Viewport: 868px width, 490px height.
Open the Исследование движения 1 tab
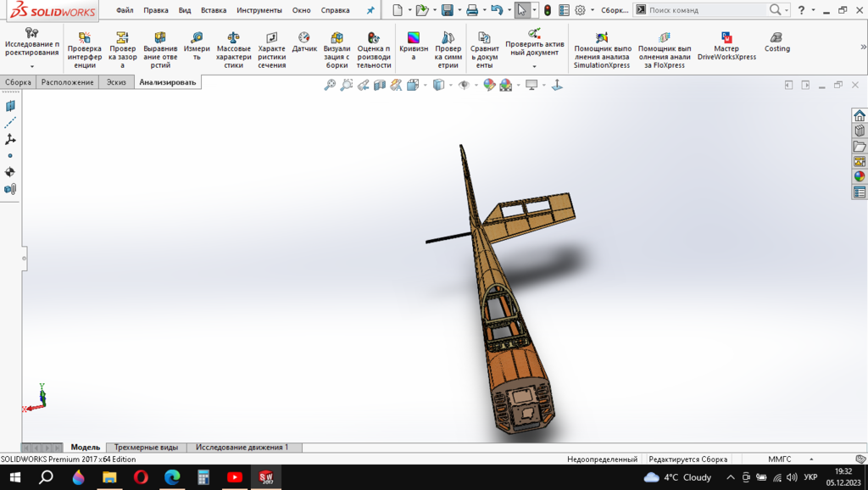point(242,447)
